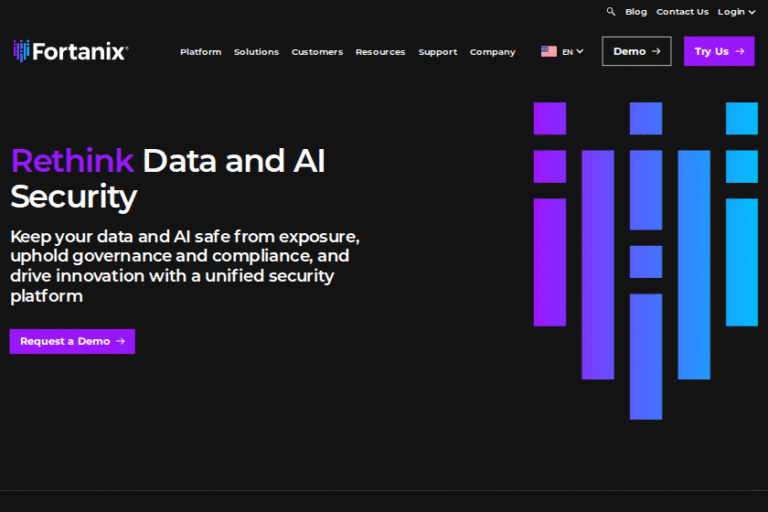Go to the Customers menu item
Image resolution: width=768 pixels, height=512 pixels.
click(317, 52)
